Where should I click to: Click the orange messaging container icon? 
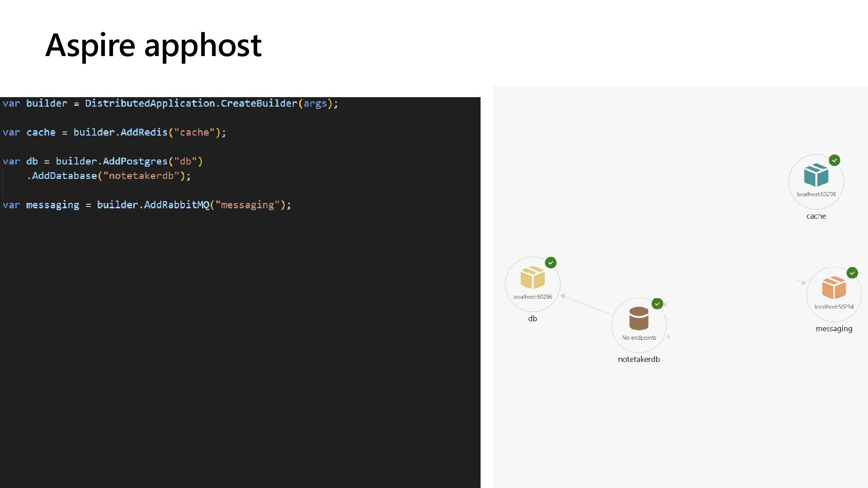834,287
